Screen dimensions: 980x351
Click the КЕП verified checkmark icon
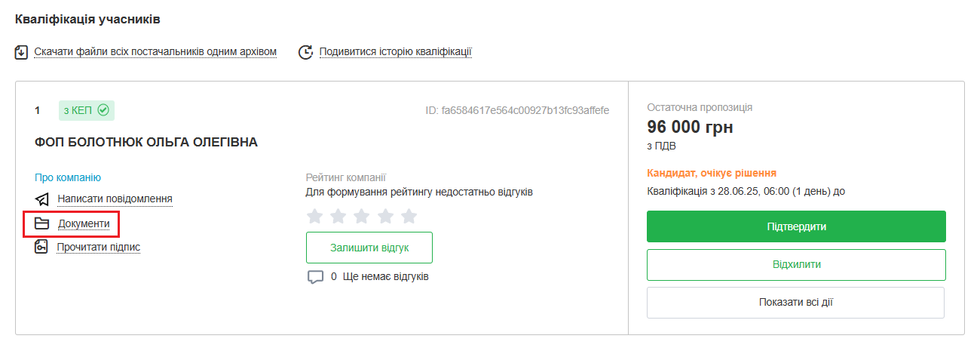tap(104, 110)
